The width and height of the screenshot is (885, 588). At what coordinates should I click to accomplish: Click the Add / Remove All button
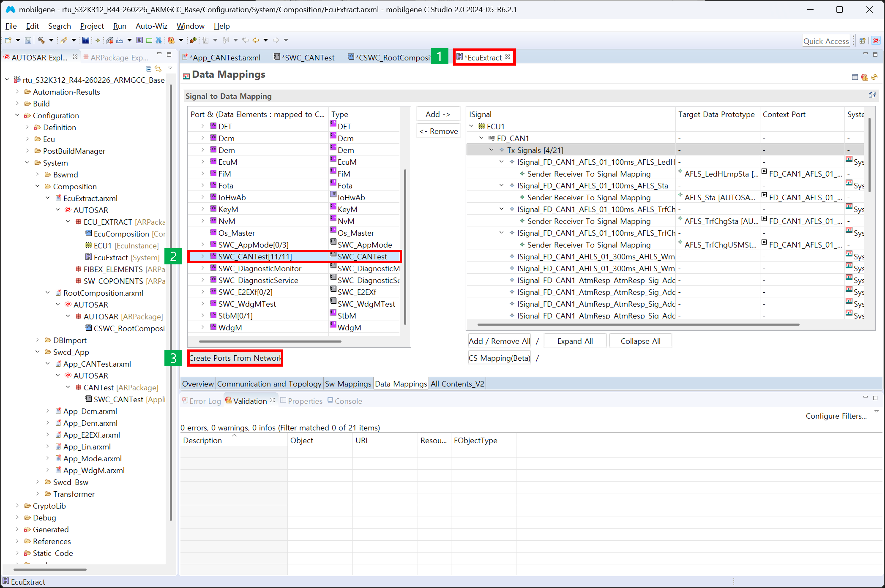499,341
